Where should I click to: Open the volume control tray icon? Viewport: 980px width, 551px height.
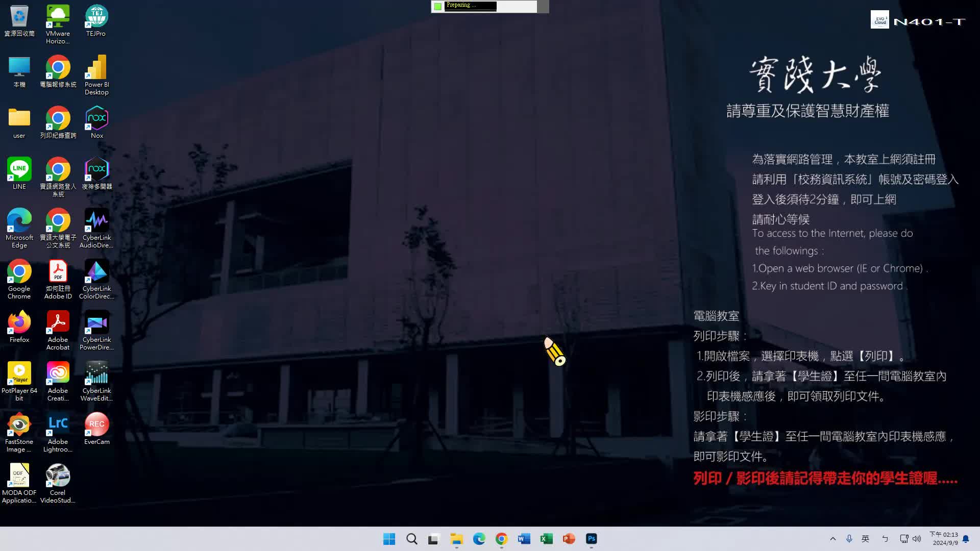(x=917, y=539)
